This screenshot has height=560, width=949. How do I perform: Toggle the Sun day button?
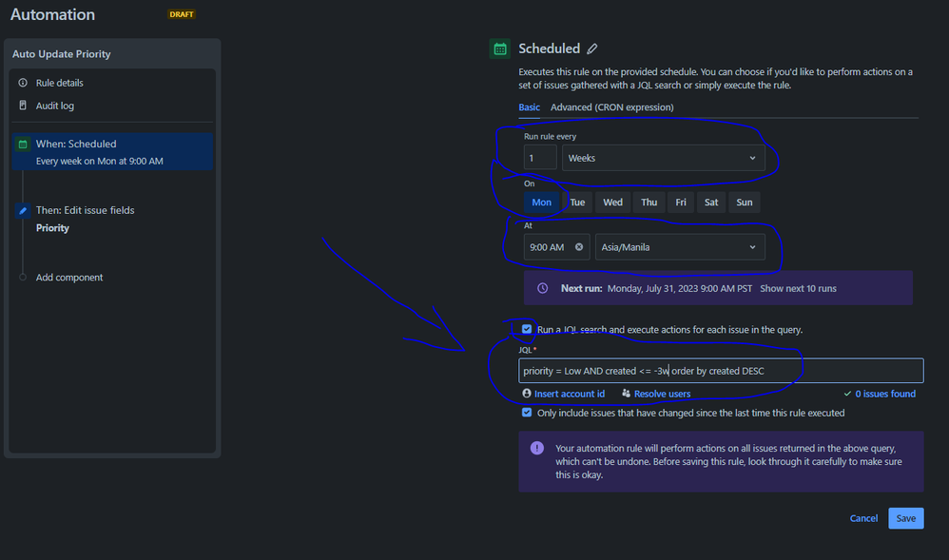pos(745,203)
